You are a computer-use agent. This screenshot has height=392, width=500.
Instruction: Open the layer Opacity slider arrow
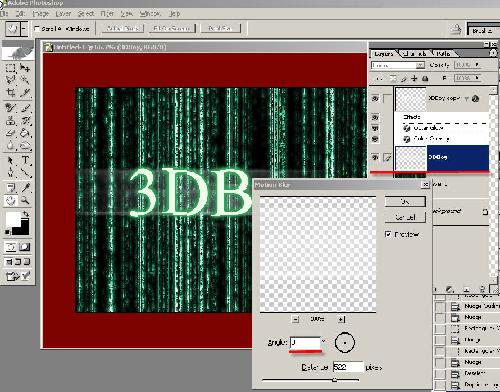tap(477, 65)
